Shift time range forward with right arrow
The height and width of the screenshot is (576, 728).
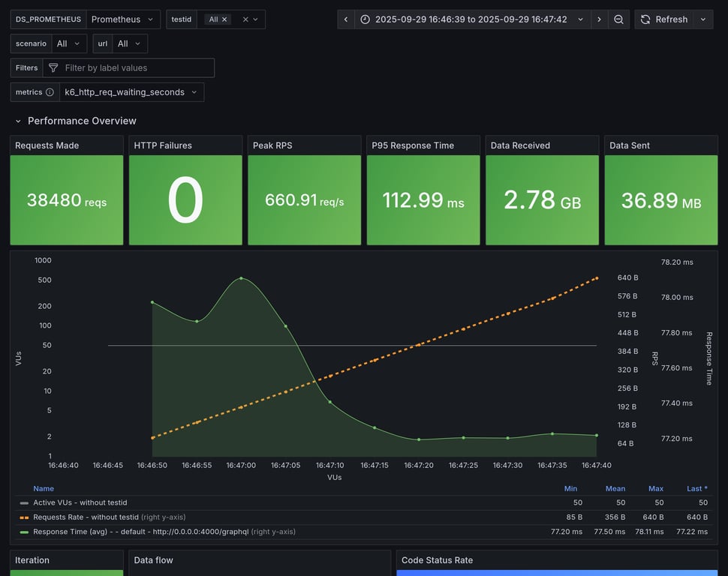[599, 19]
